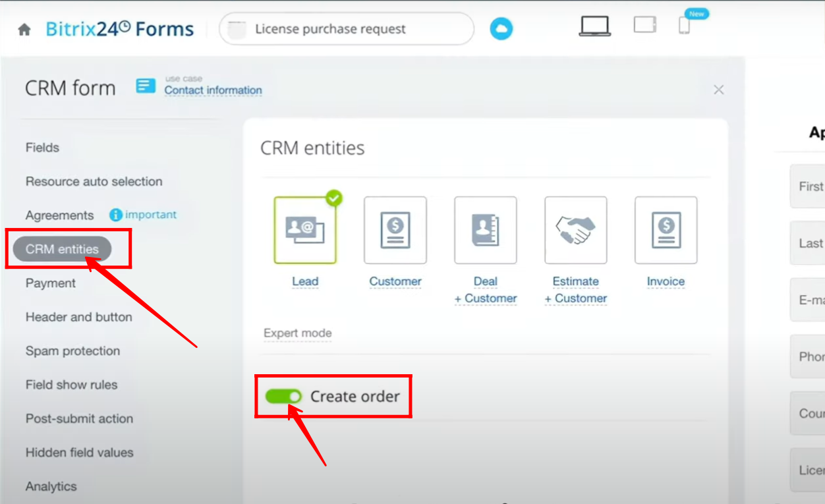The width and height of the screenshot is (825, 504).
Task: Click the CRM entities panel heading
Action: point(312,148)
